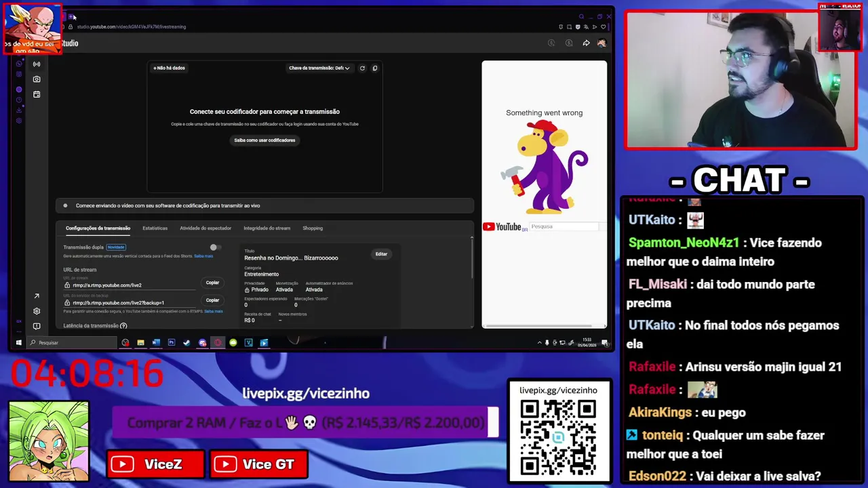Screen dimensions: 868x488
Task: Show hidden system tray icons chevron
Action: coord(540,343)
